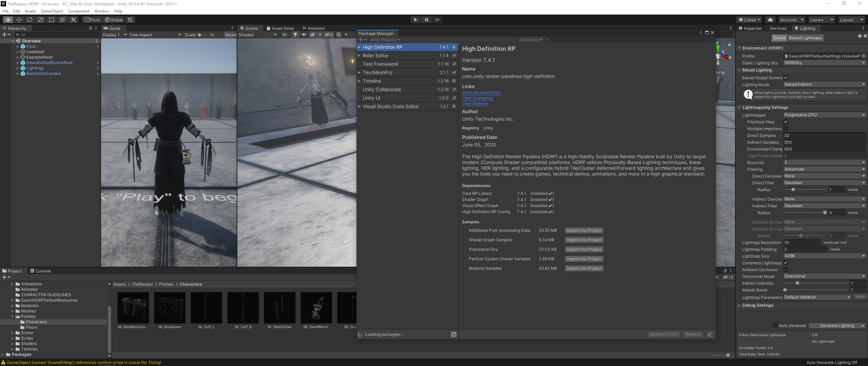The image size is (868, 366).
Task: Switch to the Inspector tab
Action: [x=750, y=28]
